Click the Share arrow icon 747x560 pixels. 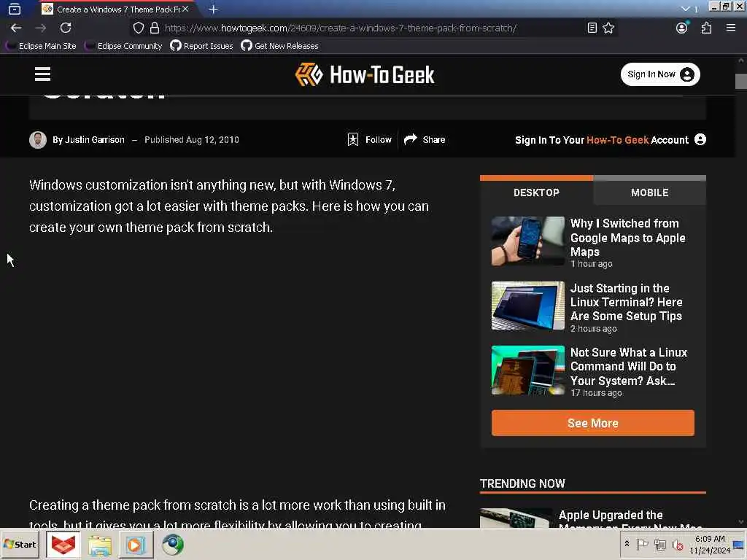(x=410, y=139)
